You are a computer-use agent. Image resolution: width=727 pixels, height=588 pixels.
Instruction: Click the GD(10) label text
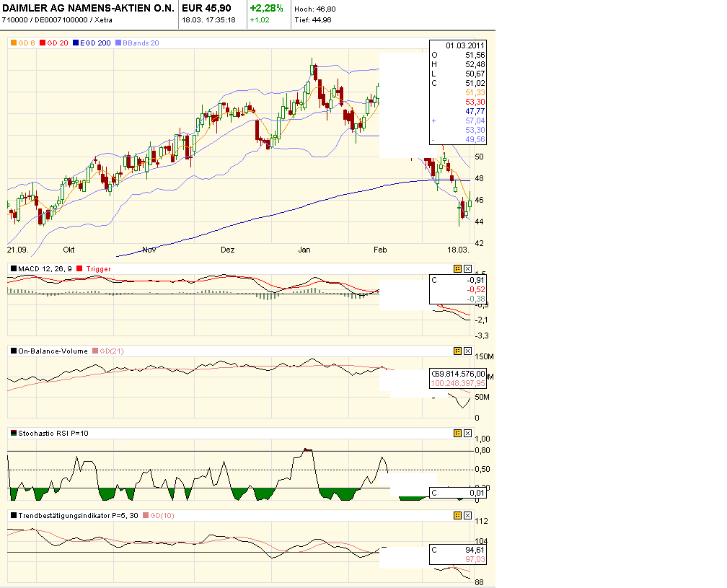tap(162, 516)
